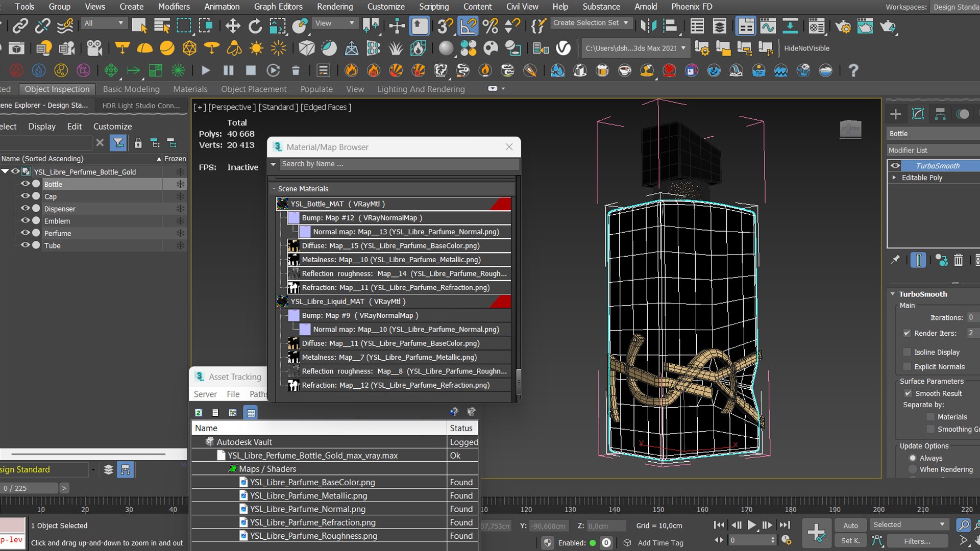Open the Phoenix FD menu

click(692, 7)
